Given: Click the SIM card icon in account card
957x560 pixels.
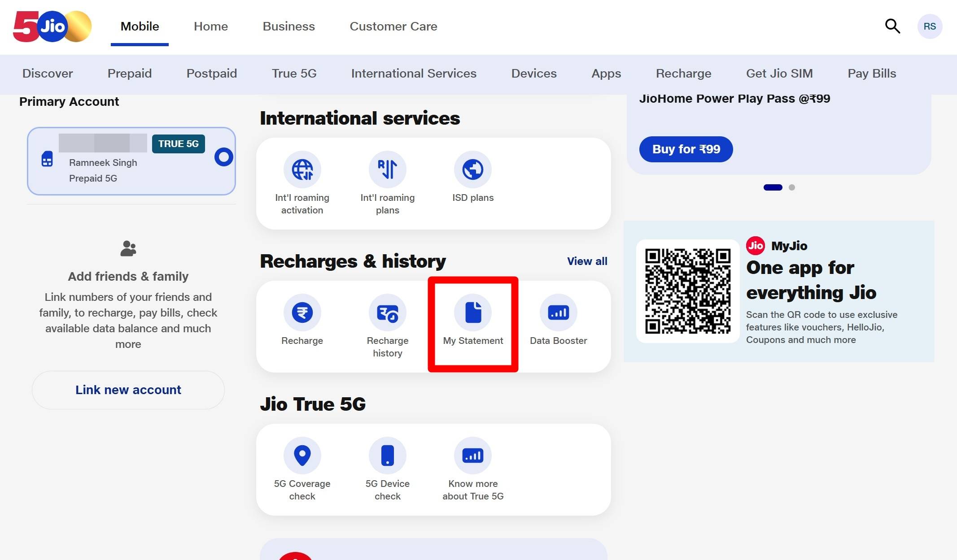Looking at the screenshot, I should (47, 159).
